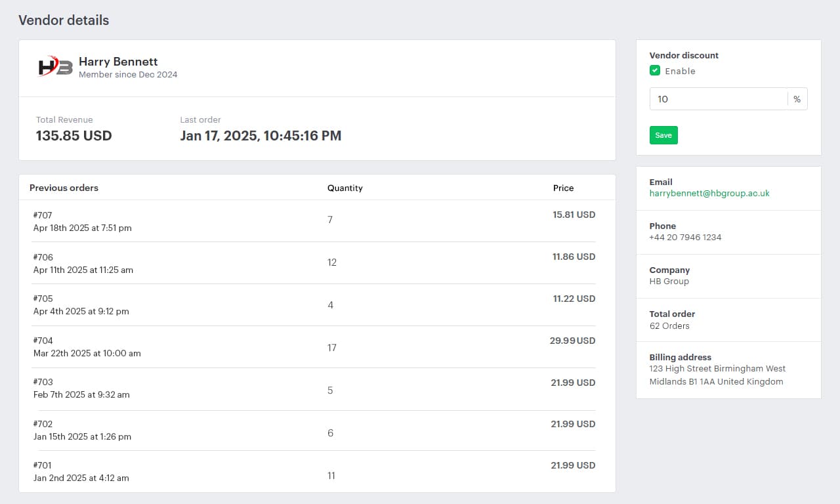Click the Price column header
The width and height of the screenshot is (840, 504).
[x=563, y=188]
